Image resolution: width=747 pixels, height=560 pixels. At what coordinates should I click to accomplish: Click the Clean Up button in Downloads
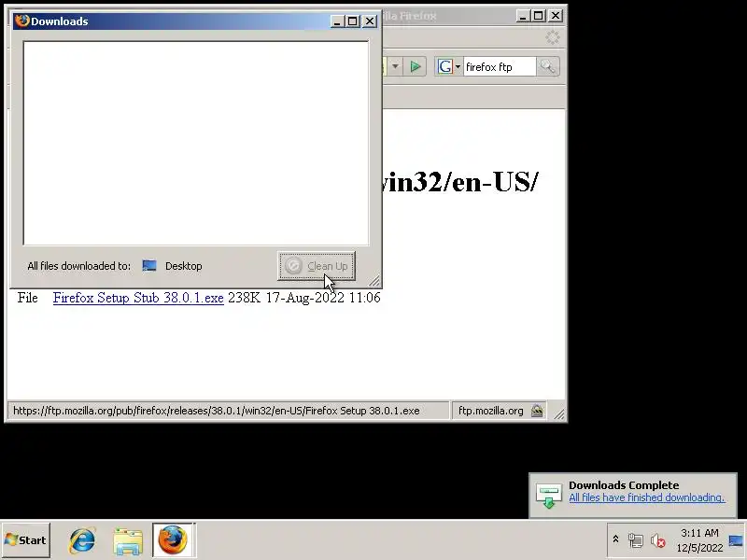point(317,266)
